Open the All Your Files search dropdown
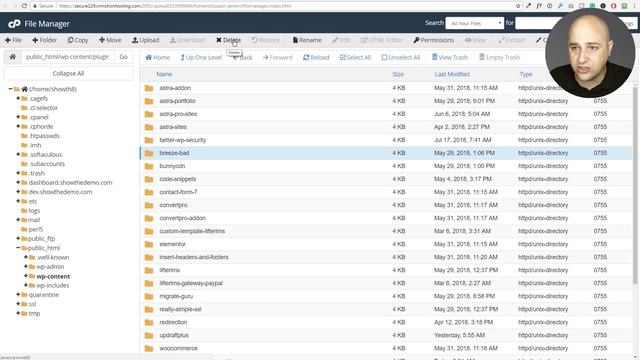Viewport: 640px width, 360px height. click(474, 23)
